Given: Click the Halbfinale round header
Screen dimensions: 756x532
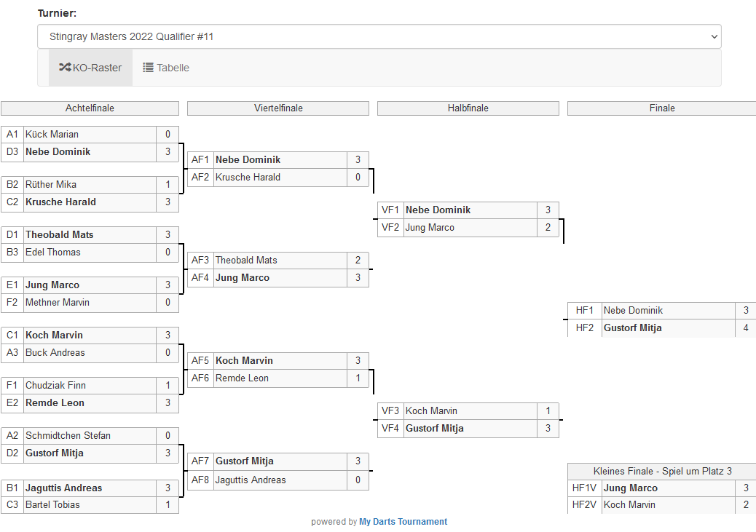Looking at the screenshot, I should point(468,108).
